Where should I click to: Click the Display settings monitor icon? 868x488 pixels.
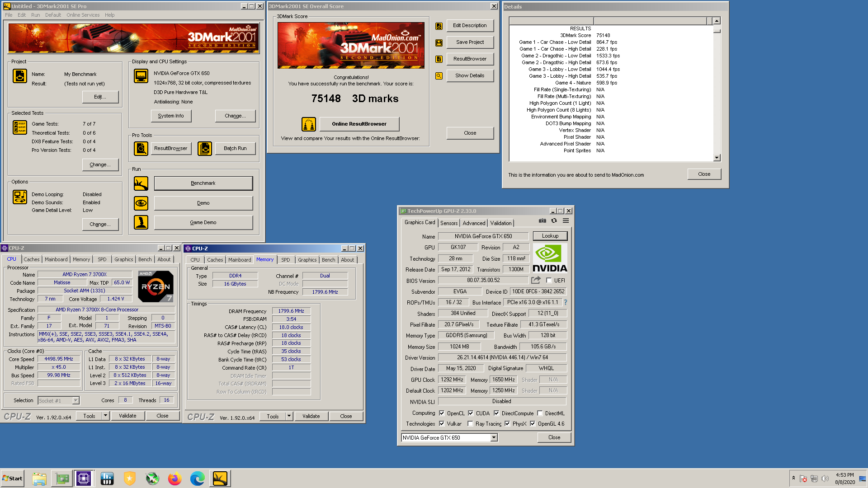pyautogui.click(x=141, y=76)
